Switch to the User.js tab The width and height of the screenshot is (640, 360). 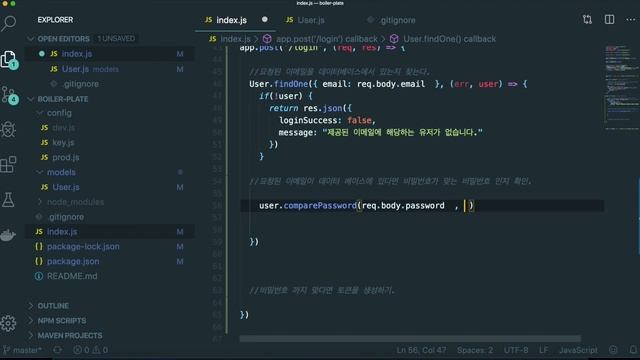[305, 20]
